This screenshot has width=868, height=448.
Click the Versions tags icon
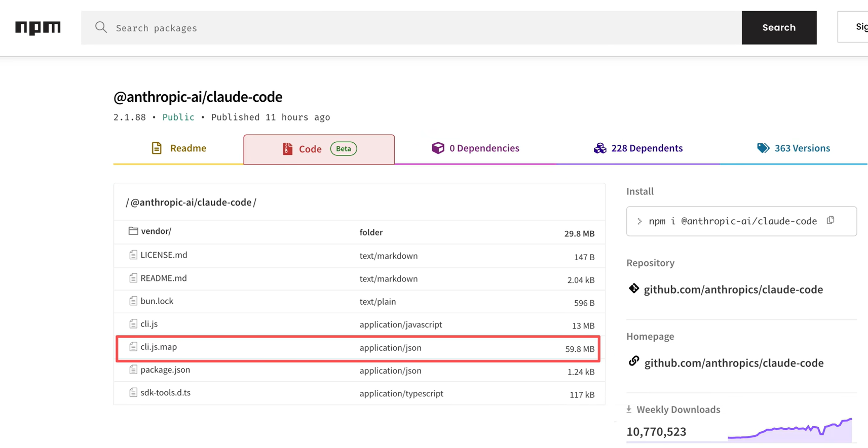tap(763, 148)
